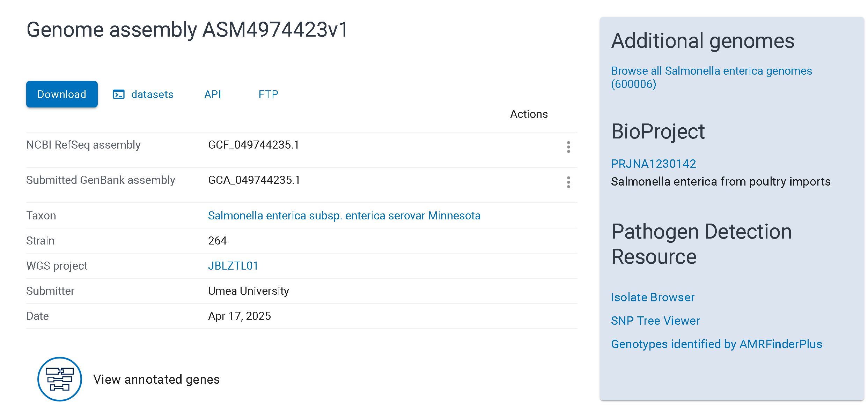Click the datasets command-line terminal icon
This screenshot has width=868, height=406.
click(x=119, y=95)
